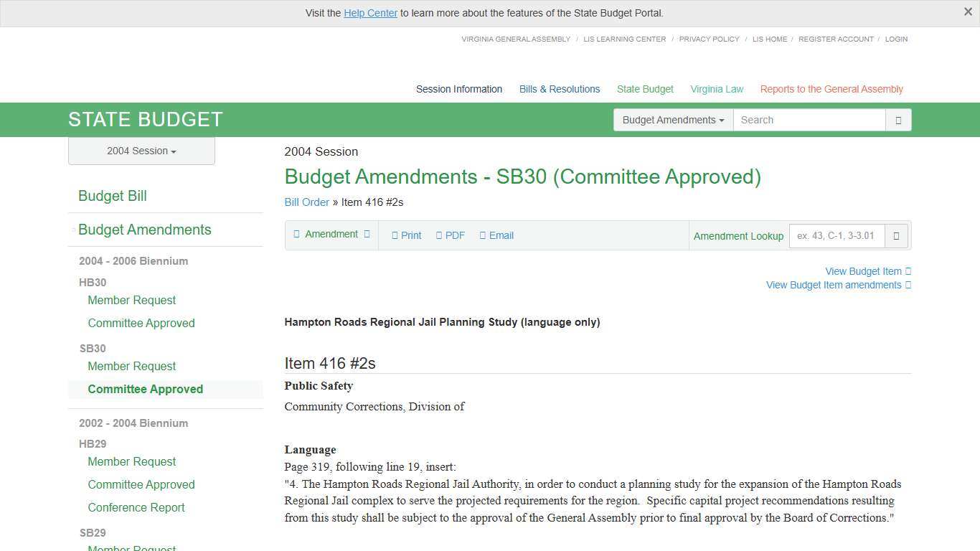The width and height of the screenshot is (980, 551).
Task: Open the PDF export icon
Action: point(450,235)
